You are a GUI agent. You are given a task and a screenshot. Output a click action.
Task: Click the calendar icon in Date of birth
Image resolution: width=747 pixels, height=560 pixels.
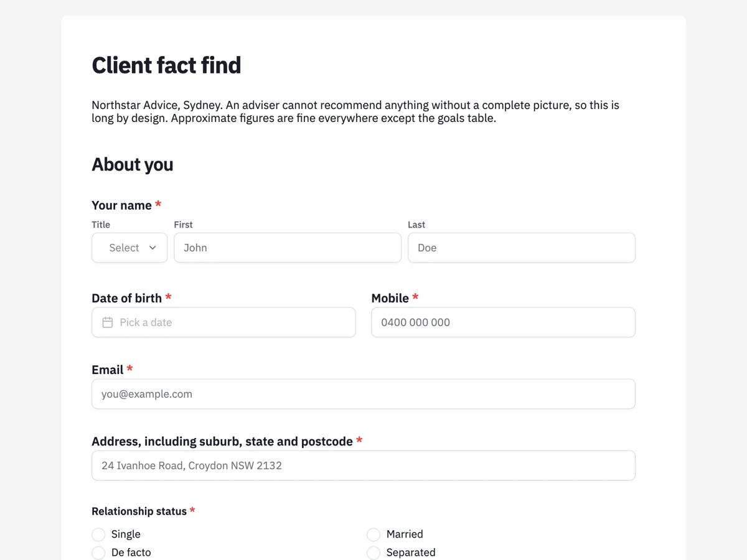[x=108, y=322]
